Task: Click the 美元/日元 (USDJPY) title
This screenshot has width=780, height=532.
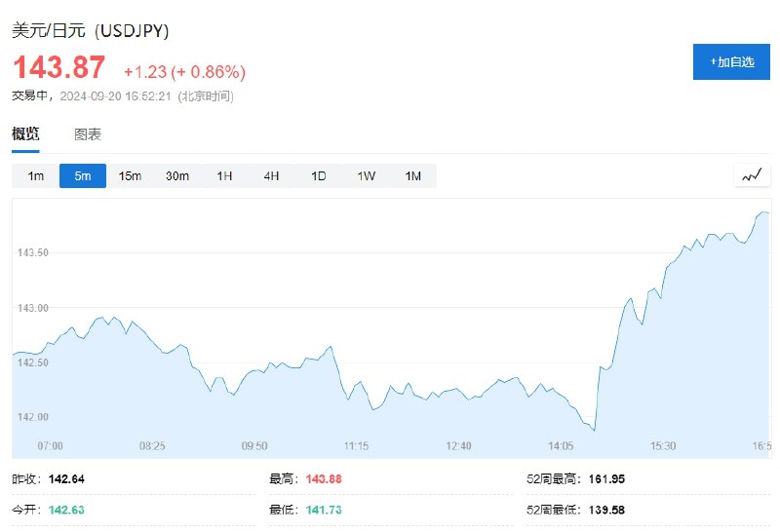Action: [x=90, y=30]
